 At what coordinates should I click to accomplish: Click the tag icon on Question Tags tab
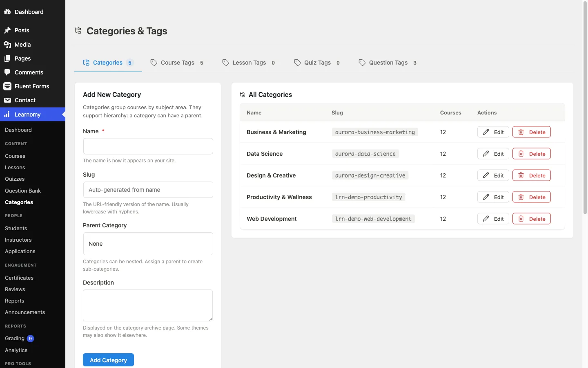[362, 63]
